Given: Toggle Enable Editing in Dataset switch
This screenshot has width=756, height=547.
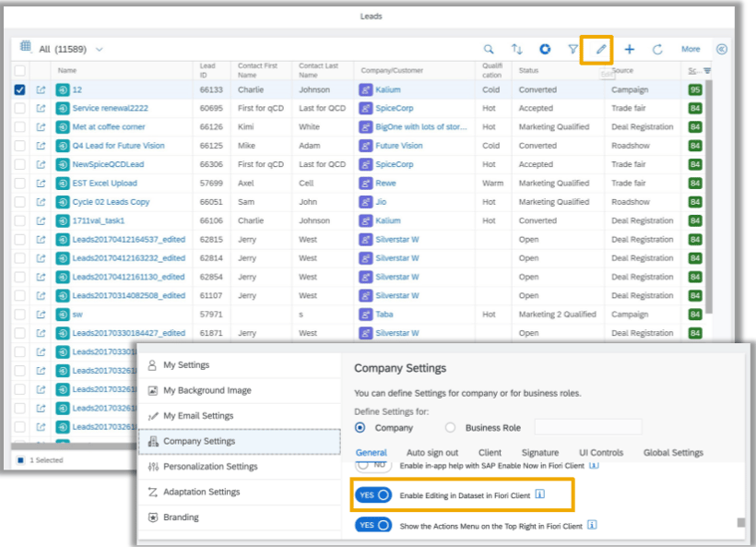Looking at the screenshot, I should (373, 495).
